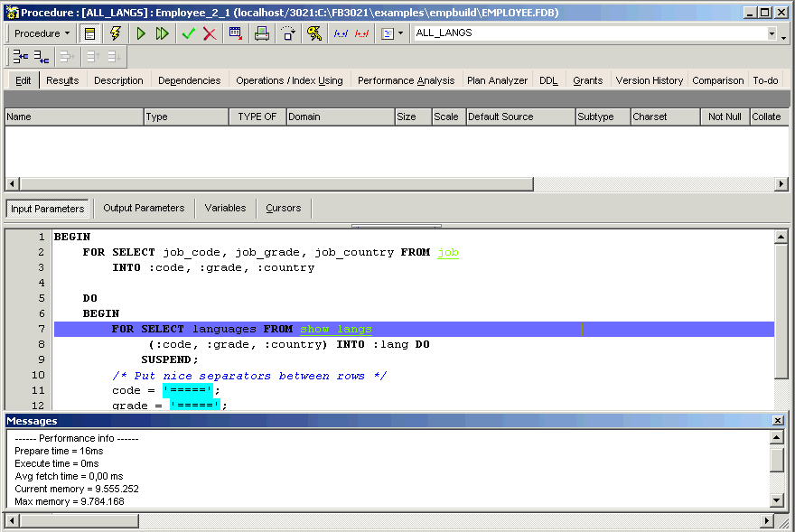Go to the Description tab
This screenshot has height=532, width=795.
click(x=118, y=80)
